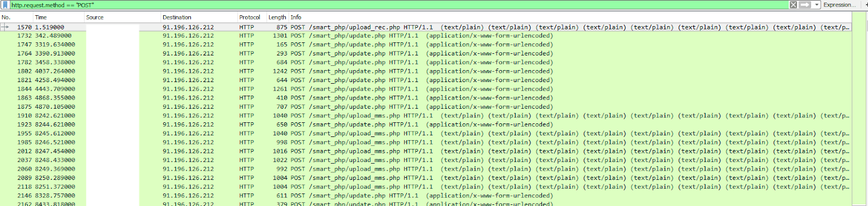The height and width of the screenshot is (206, 868).
Task: Select packet 2146 at time 8328.757000
Action: pos(426,196)
